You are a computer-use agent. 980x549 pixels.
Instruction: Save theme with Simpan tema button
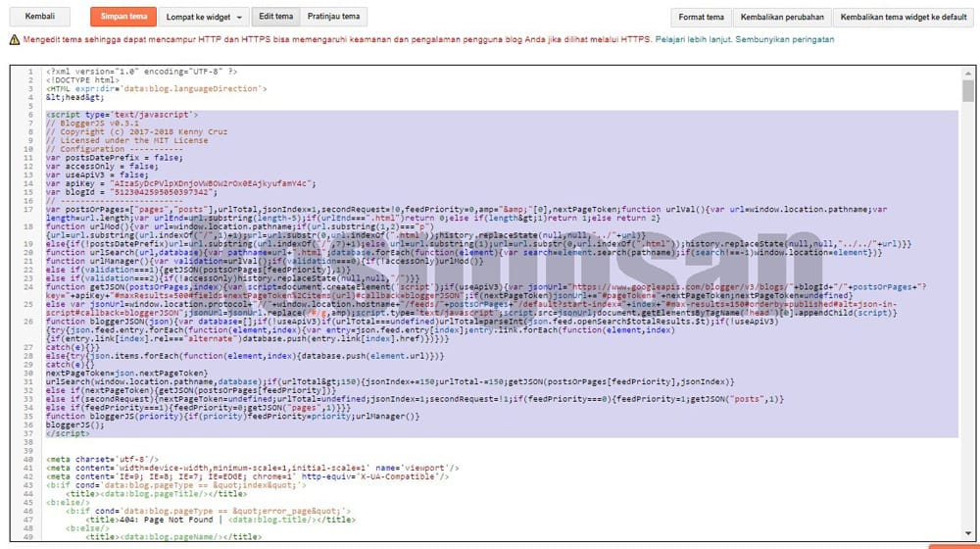[123, 17]
